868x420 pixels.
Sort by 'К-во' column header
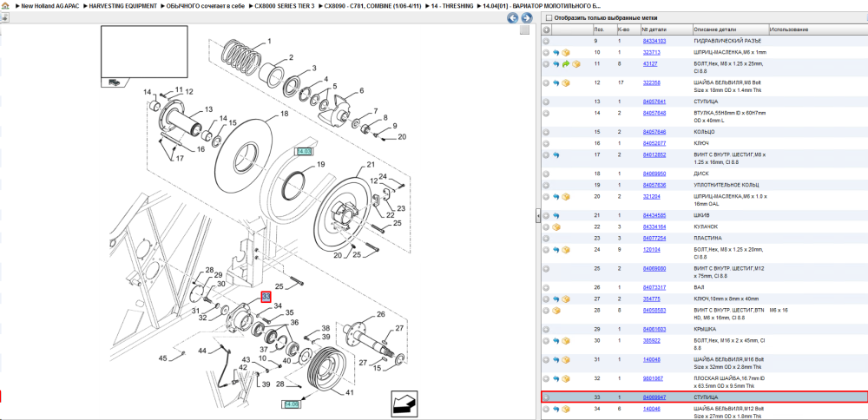(x=628, y=30)
